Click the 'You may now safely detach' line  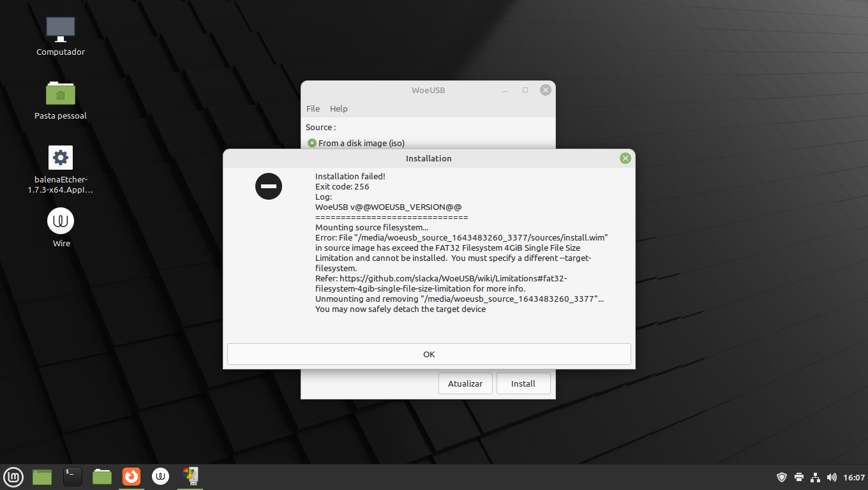(x=400, y=309)
